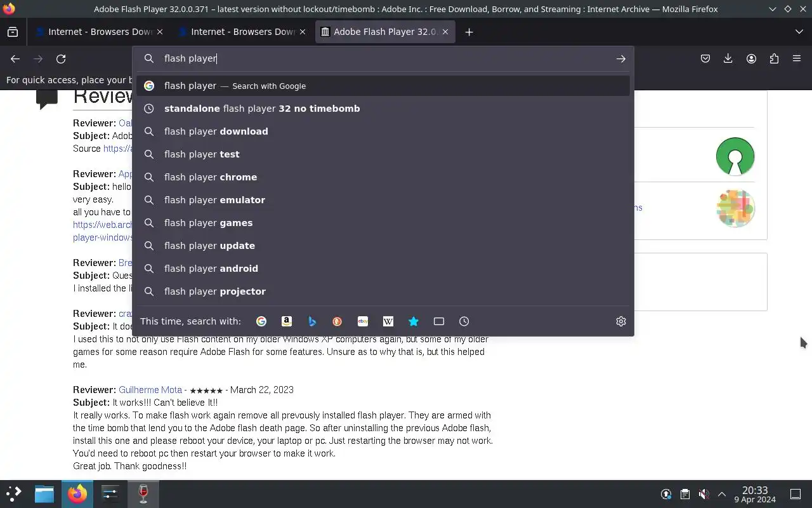Click clock showing 20:33
The height and width of the screenshot is (508, 812).
point(755,490)
